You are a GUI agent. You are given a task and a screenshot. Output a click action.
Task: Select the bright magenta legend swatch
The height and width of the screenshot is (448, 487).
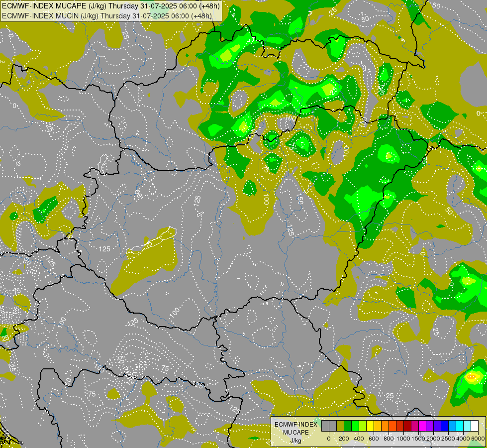pos(423,426)
